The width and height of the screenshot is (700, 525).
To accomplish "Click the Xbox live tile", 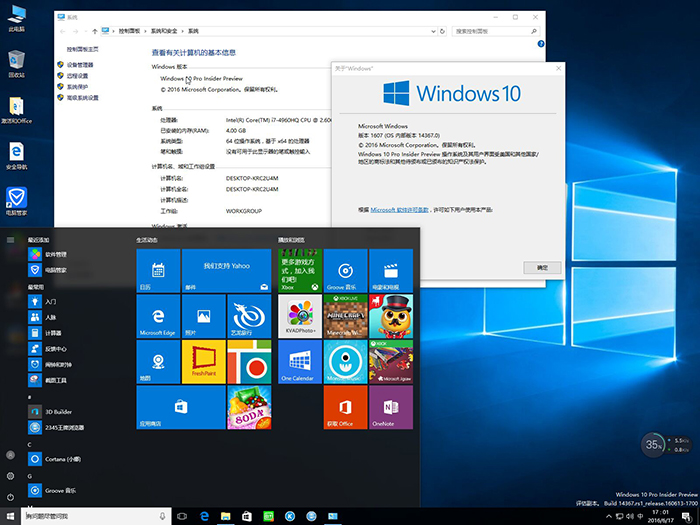I will (x=298, y=270).
